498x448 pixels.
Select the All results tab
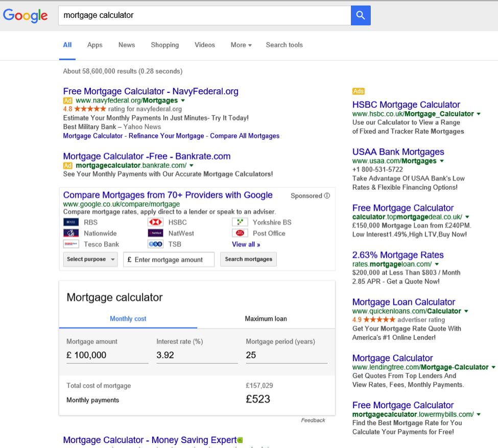coord(67,45)
